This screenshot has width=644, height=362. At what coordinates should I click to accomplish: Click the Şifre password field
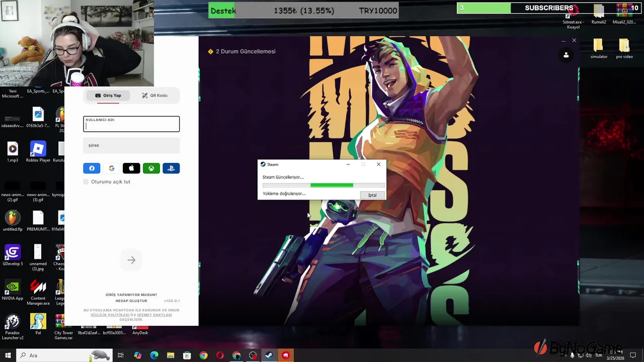(131, 146)
